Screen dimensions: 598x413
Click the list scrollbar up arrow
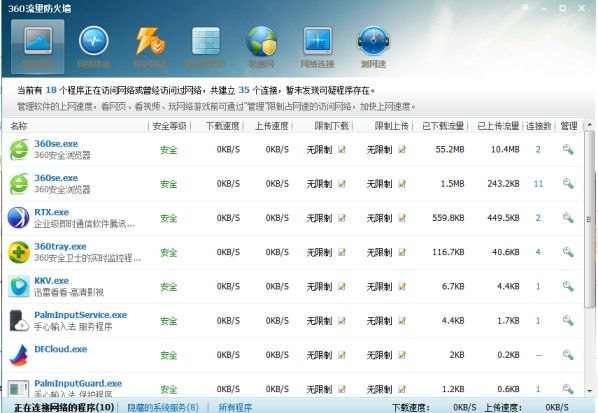pos(590,125)
